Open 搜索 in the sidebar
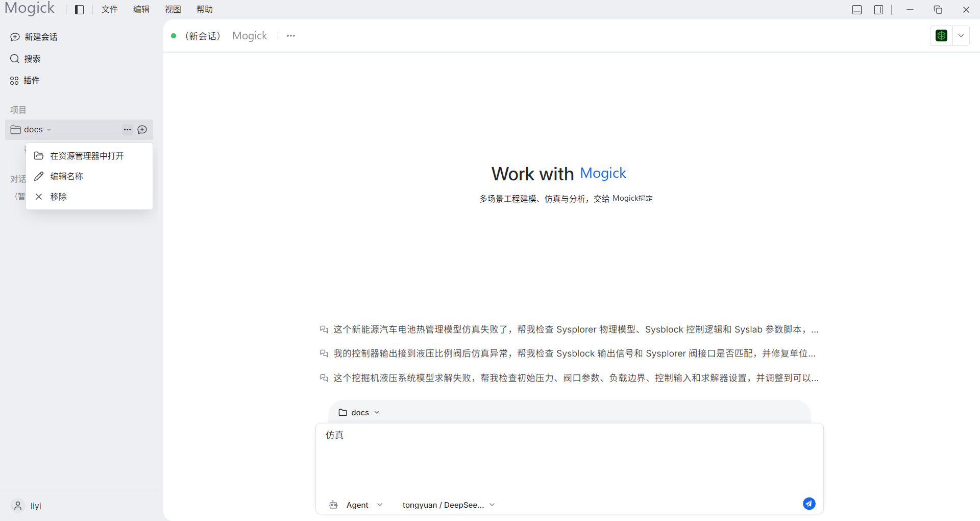 (26, 59)
